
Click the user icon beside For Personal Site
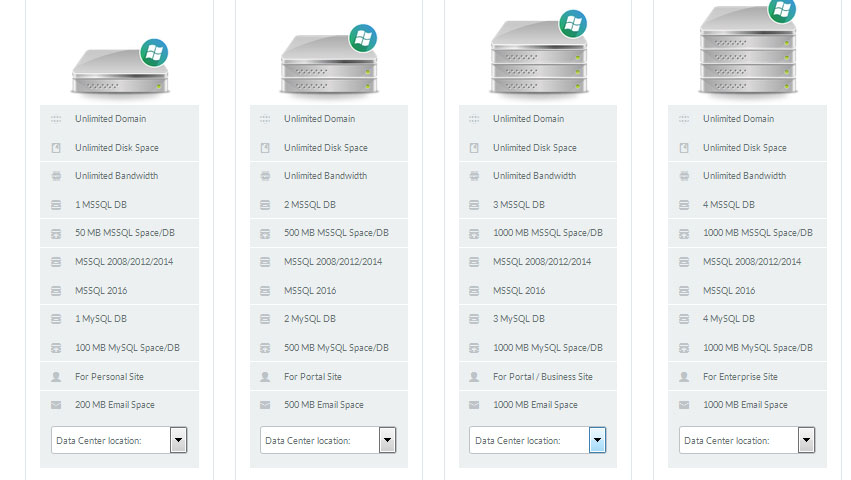(56, 376)
